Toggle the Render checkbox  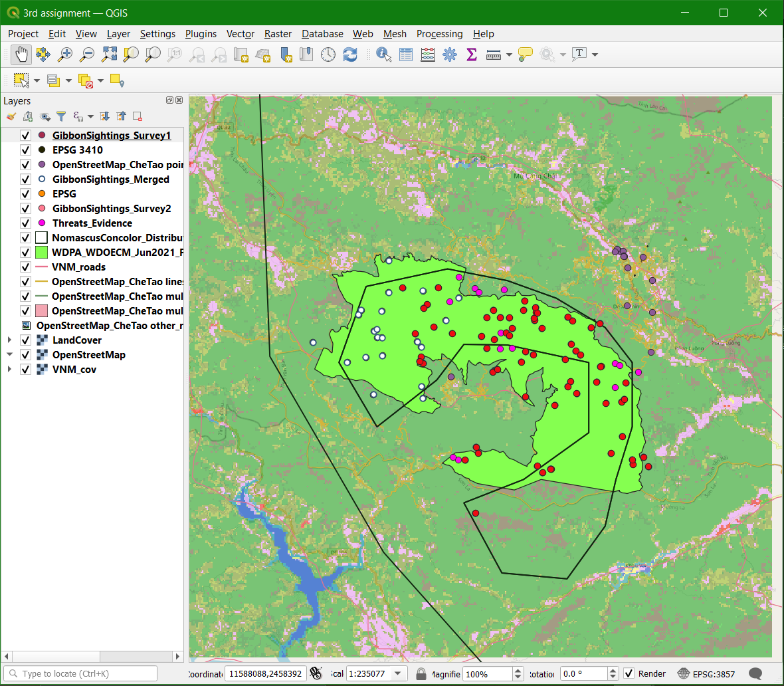pyautogui.click(x=629, y=673)
